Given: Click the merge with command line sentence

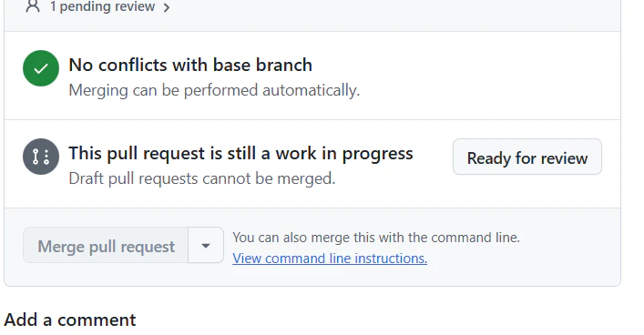Looking at the screenshot, I should pos(376,238).
